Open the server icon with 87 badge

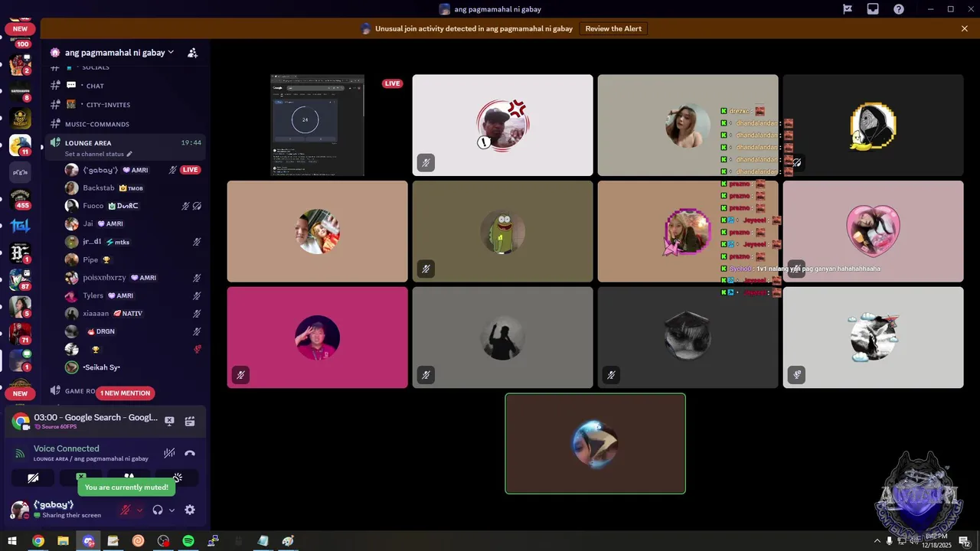(20, 279)
